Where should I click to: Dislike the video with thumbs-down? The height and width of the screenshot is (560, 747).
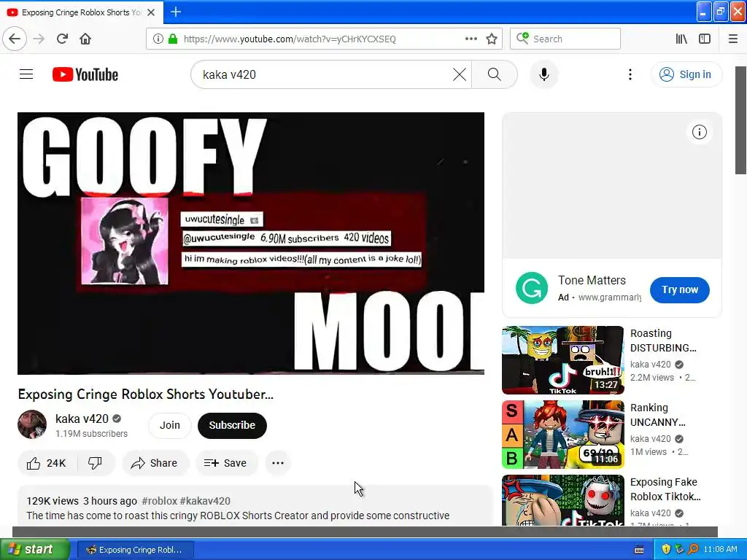pos(96,463)
